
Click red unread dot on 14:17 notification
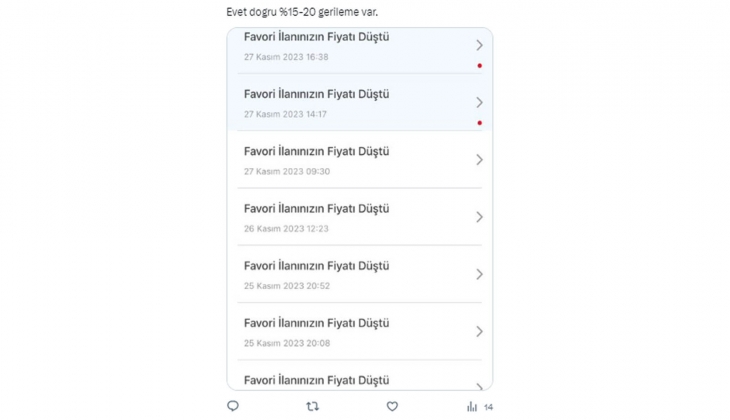(480, 123)
